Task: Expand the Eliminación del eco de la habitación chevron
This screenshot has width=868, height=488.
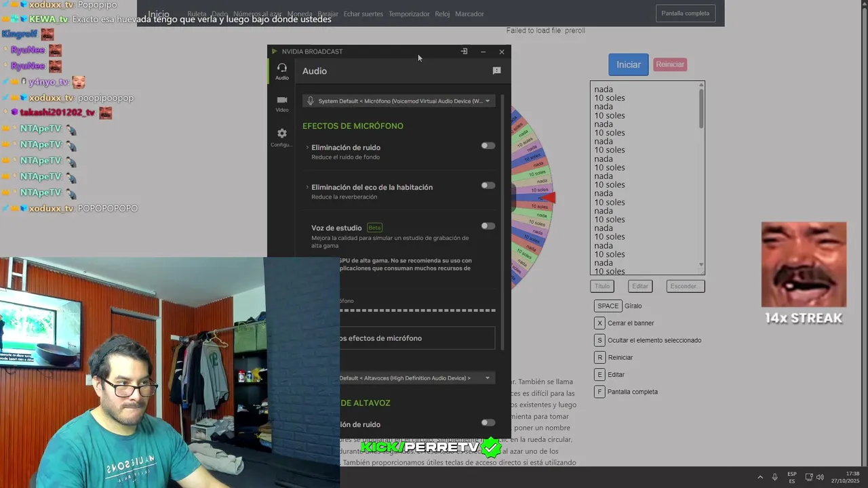Action: click(x=307, y=187)
